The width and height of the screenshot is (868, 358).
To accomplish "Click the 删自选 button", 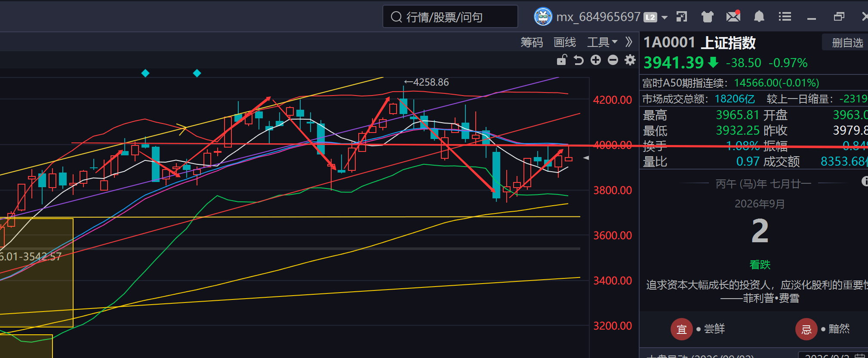I will pyautogui.click(x=847, y=43).
